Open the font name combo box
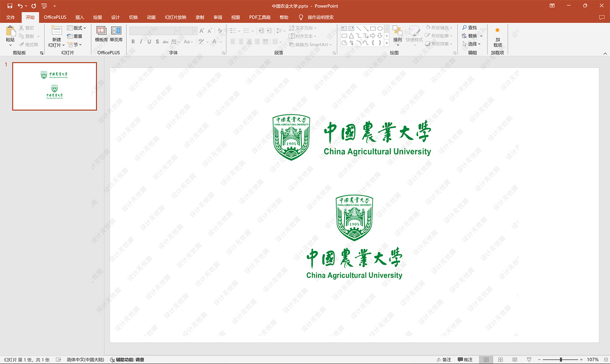 (155, 31)
